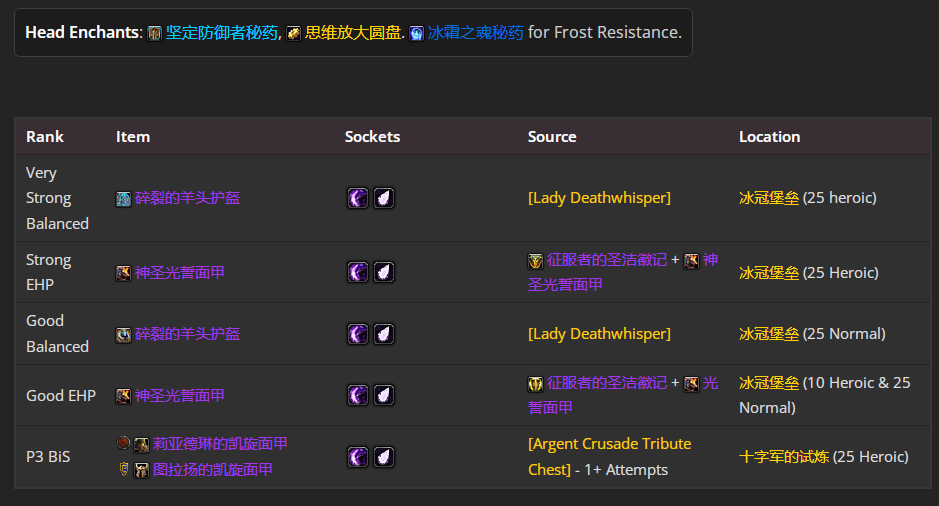
Task: Open the 莉亚德琳的凯旋面甲 item link
Action: (x=220, y=444)
